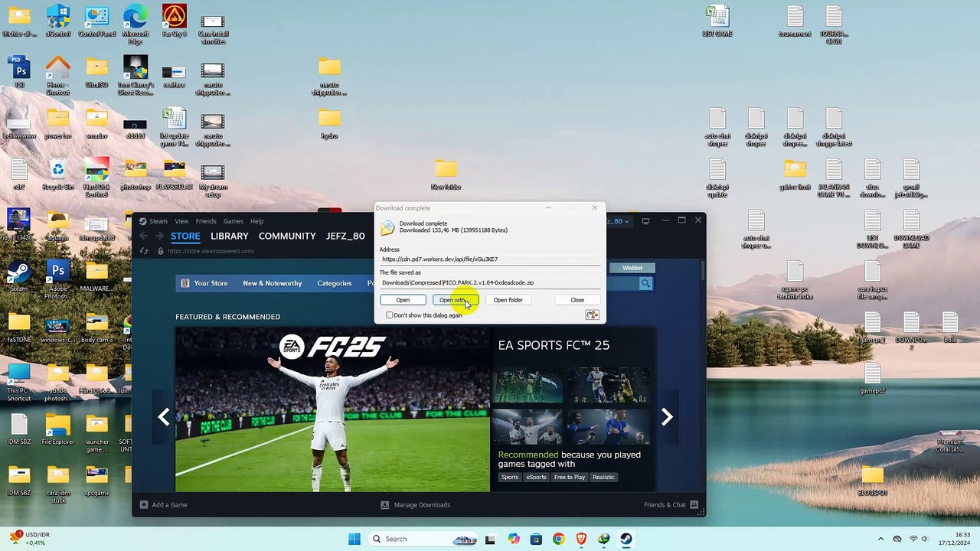Click the Steam store page URL

[x=211, y=251]
